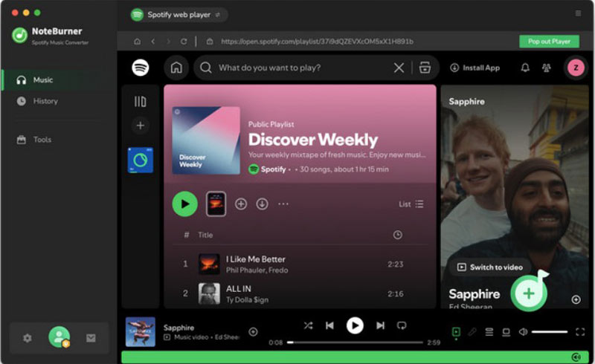Click the play button in the player bar
Viewport: 595px width, 364px height.
pyautogui.click(x=355, y=325)
